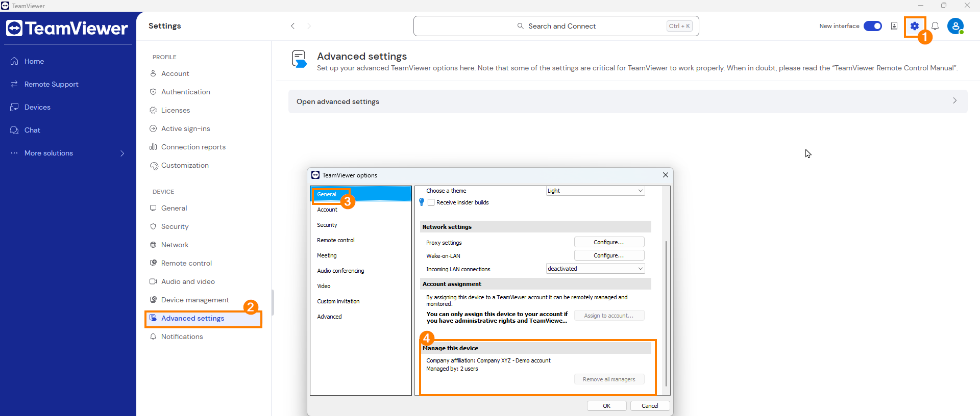Viewport: 980px width, 416px height.
Task: Check Receive insider builds checkbox
Action: point(431,202)
